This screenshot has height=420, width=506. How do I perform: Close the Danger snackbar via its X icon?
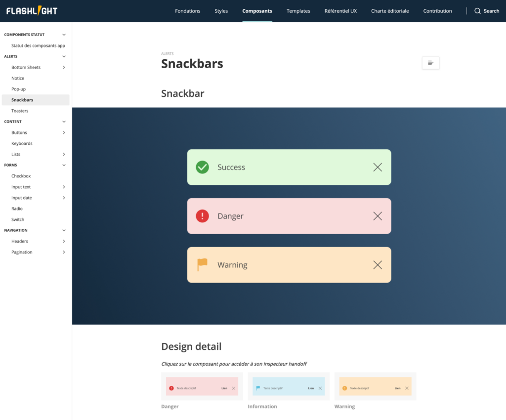click(377, 216)
